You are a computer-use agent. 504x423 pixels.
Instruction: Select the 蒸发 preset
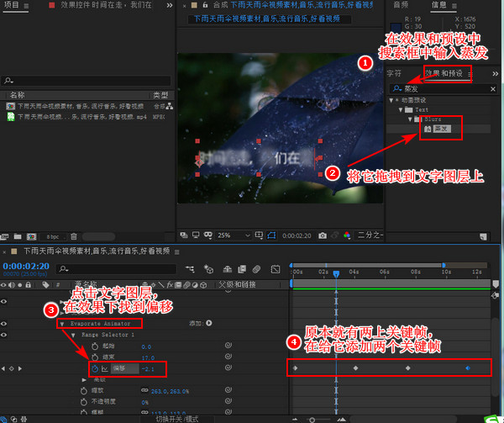[442, 129]
